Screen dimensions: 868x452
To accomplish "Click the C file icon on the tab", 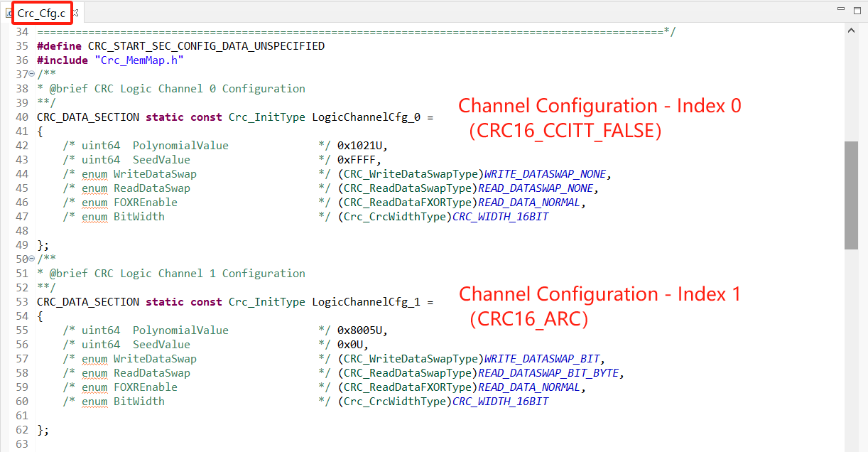I will pyautogui.click(x=9, y=13).
